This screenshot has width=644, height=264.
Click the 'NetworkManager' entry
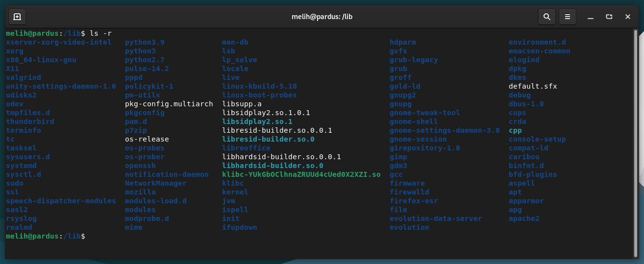coord(156,183)
